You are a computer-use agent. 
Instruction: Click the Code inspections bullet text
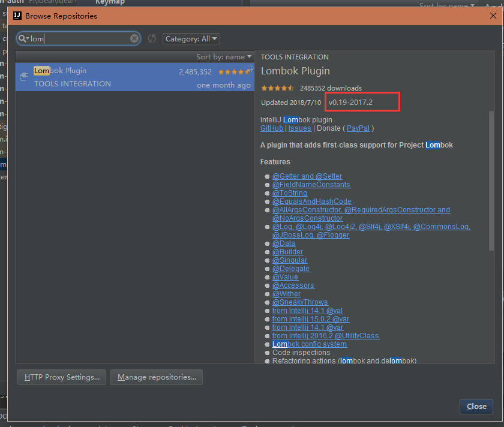click(x=301, y=353)
